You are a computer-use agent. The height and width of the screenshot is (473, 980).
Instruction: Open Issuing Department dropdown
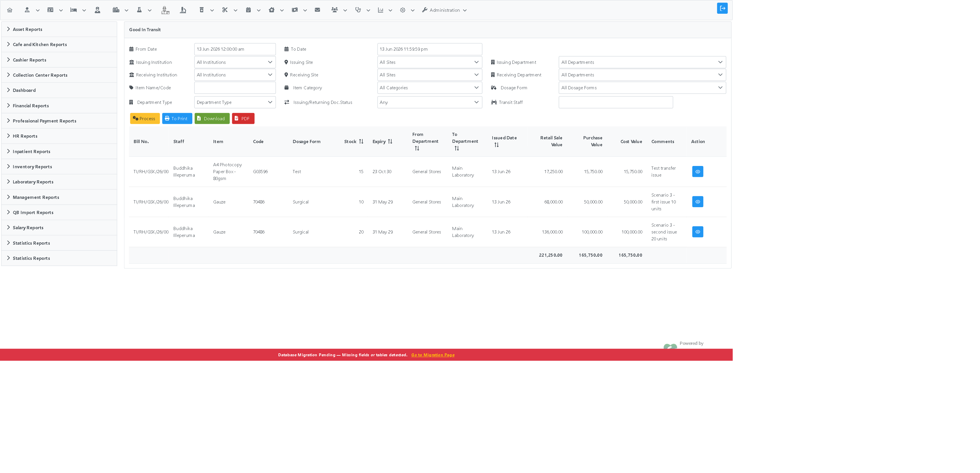642,62
